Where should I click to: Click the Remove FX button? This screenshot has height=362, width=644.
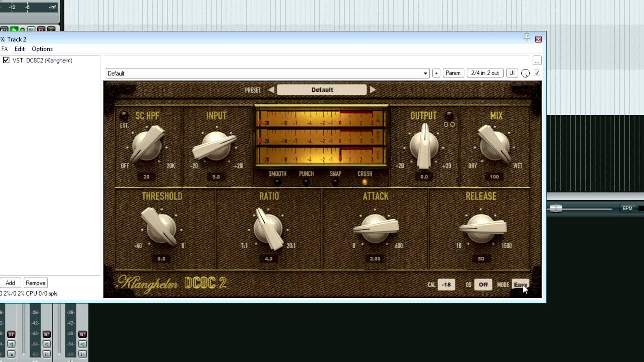point(35,283)
